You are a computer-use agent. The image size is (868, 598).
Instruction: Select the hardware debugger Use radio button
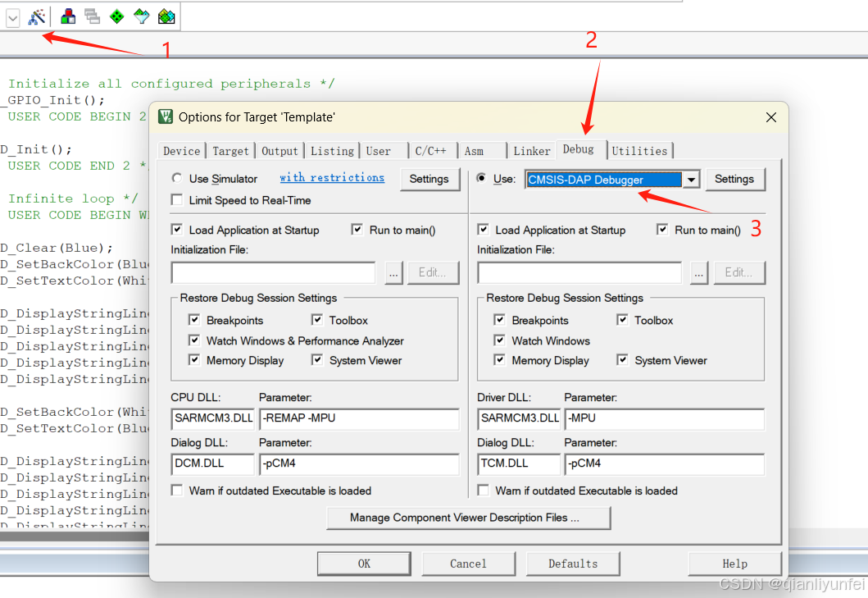point(482,178)
